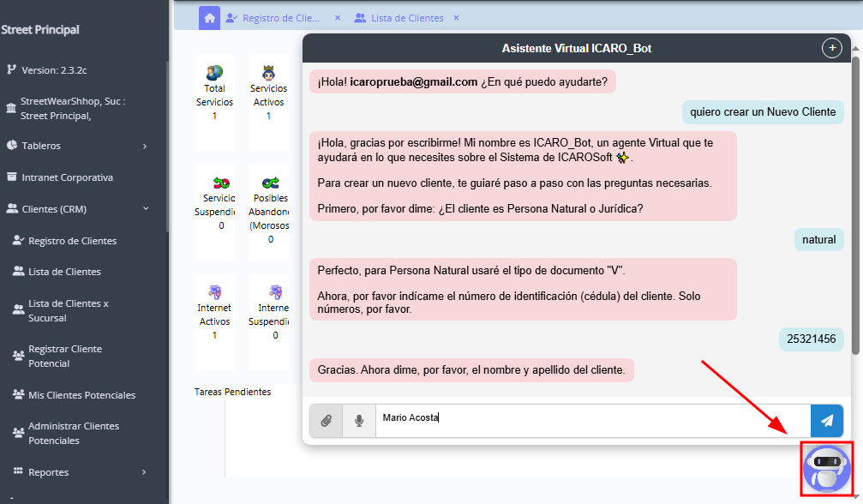Click the ICARO_Bot robot avatar icon
863x504 pixels.
(826, 469)
